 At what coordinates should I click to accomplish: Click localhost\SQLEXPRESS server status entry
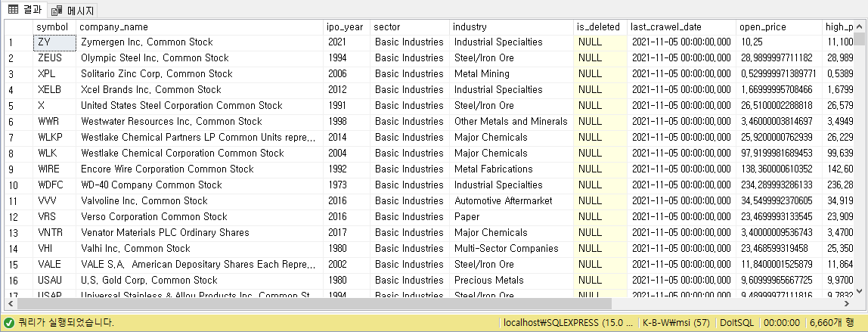click(569, 323)
